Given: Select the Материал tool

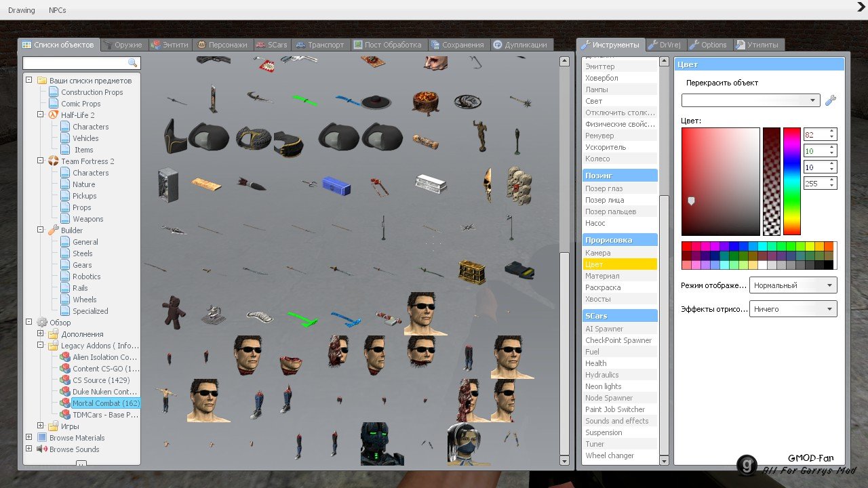Looking at the screenshot, I should (620, 276).
